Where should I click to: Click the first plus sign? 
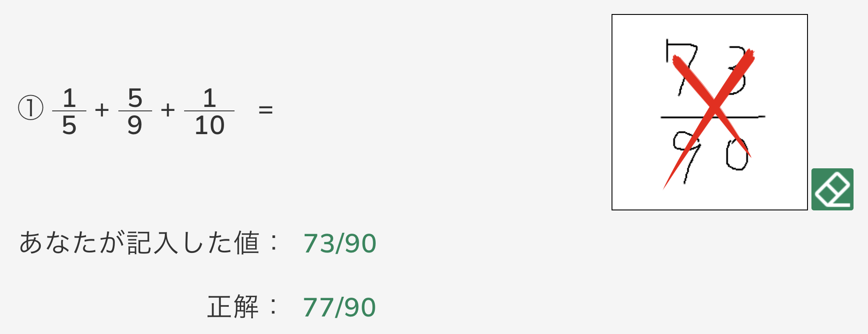tap(102, 110)
